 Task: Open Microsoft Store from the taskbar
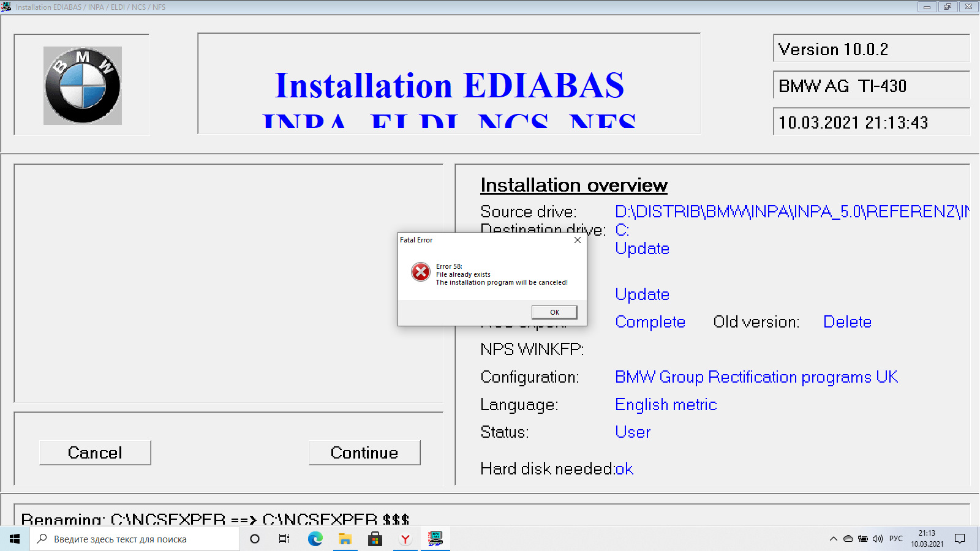point(375,539)
